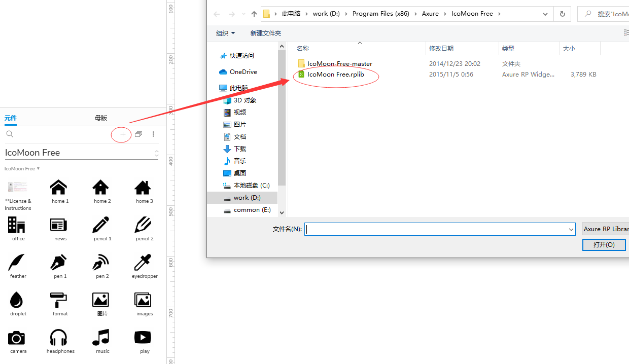Click the Program Files (x86) breadcrumb
The image size is (629, 364).
click(x=381, y=14)
